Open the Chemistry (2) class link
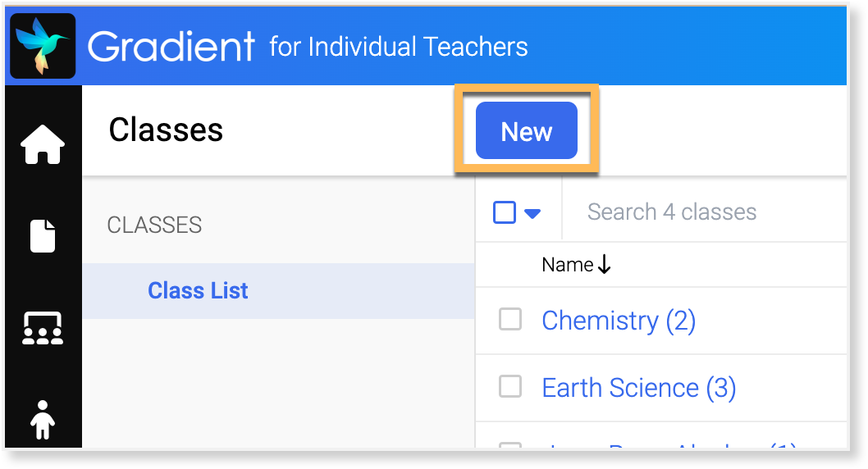This screenshot has width=868, height=469. pos(619,321)
